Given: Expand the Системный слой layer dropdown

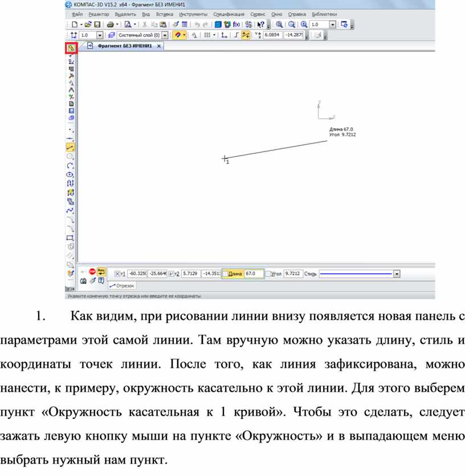Looking at the screenshot, I should (165, 35).
